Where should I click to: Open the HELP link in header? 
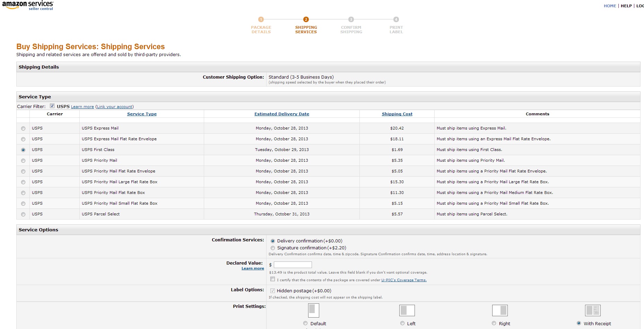pos(626,6)
